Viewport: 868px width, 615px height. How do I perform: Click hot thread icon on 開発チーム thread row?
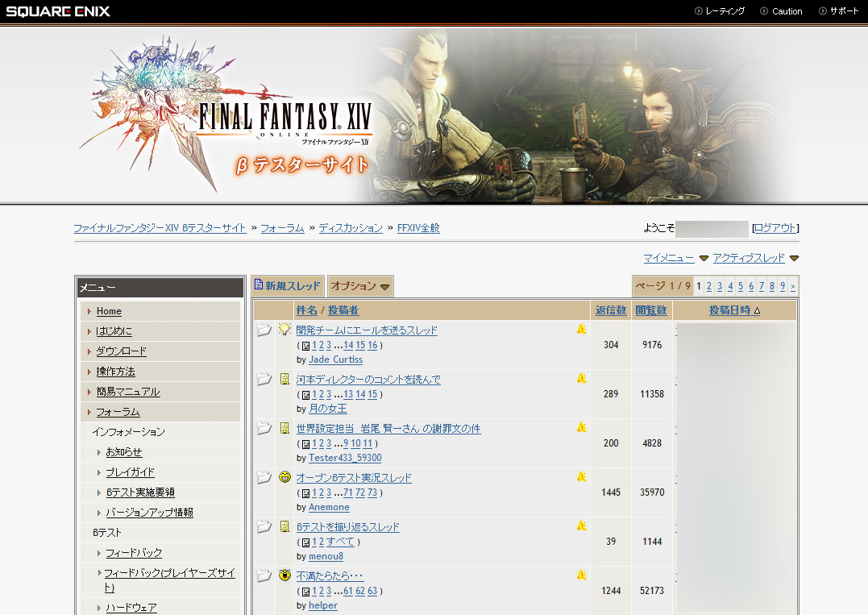point(581,330)
